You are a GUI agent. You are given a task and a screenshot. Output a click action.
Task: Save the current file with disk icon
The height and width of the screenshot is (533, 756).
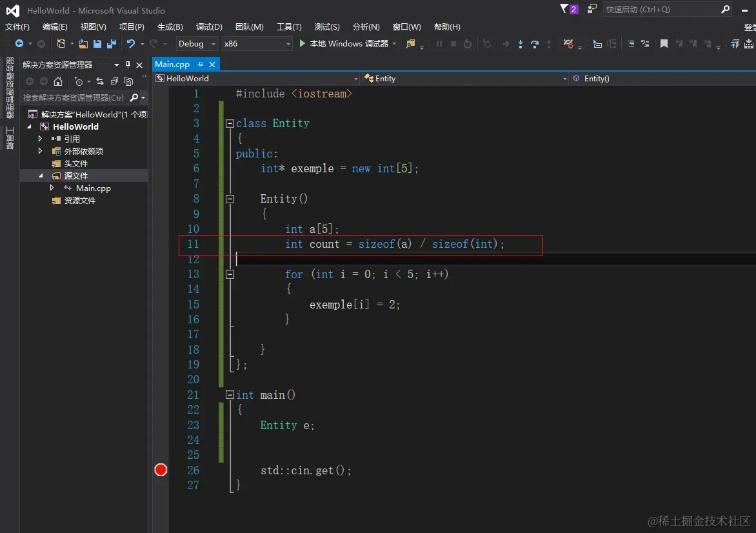[97, 44]
